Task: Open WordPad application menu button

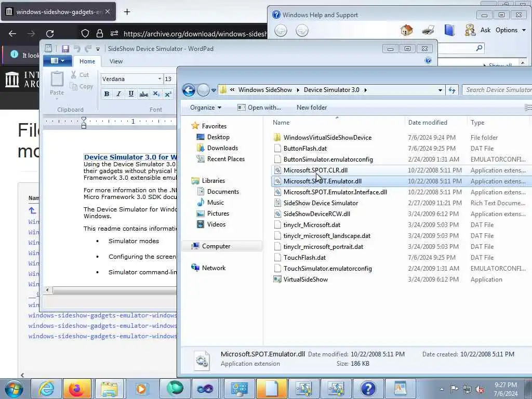Action: pyautogui.click(x=58, y=61)
